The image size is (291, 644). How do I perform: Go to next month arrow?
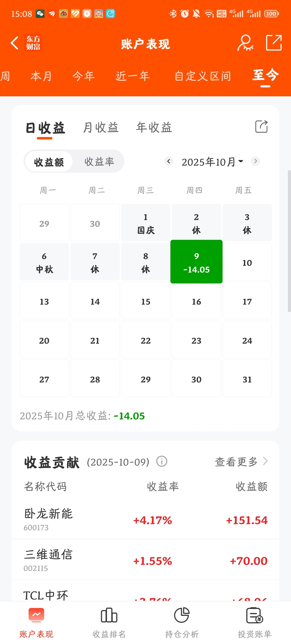tap(255, 161)
